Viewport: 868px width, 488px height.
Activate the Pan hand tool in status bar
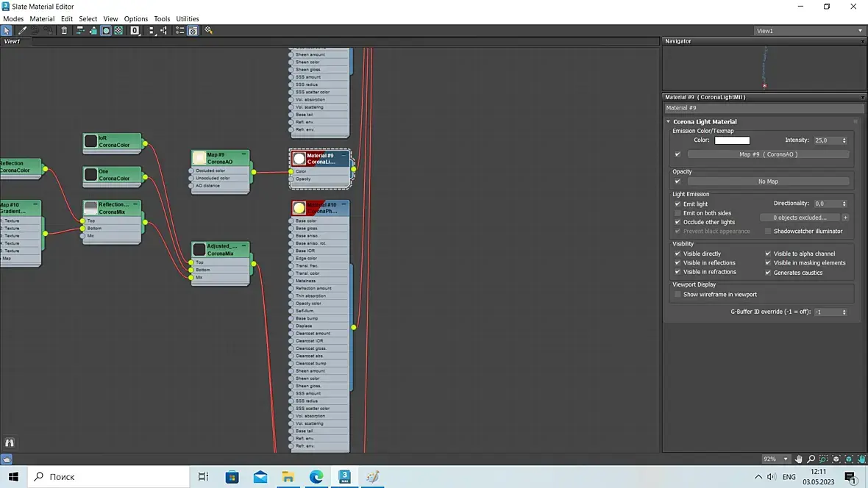(x=798, y=459)
